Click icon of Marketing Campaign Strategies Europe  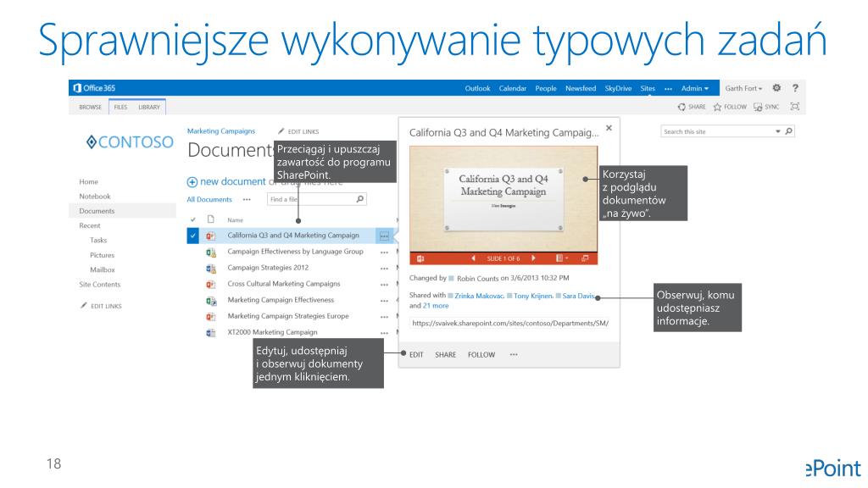[x=210, y=317]
